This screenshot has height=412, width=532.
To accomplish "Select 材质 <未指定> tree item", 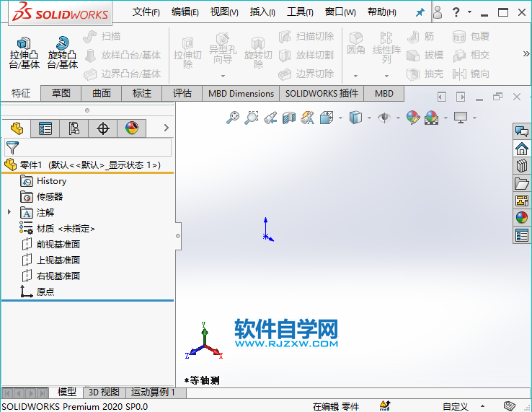I will point(57,228).
